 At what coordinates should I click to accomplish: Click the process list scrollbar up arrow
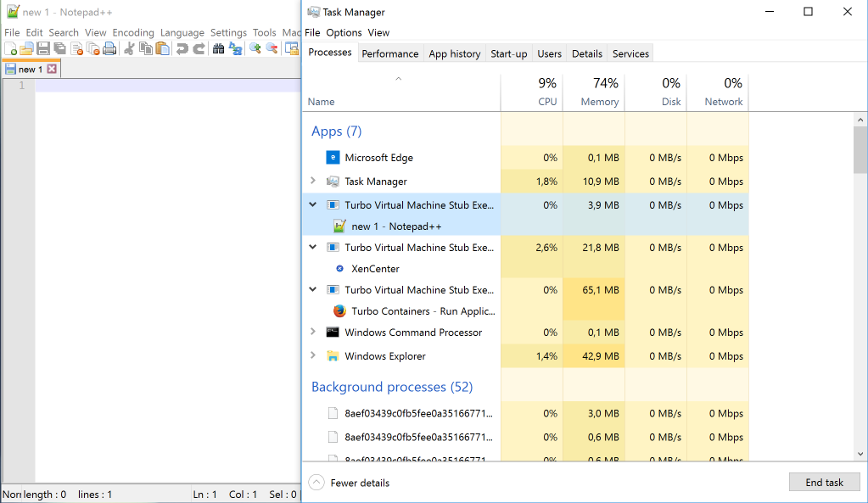pos(860,120)
